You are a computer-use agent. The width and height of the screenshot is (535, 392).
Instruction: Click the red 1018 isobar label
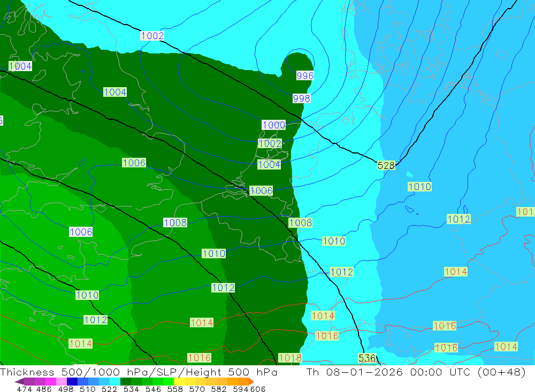291,358
